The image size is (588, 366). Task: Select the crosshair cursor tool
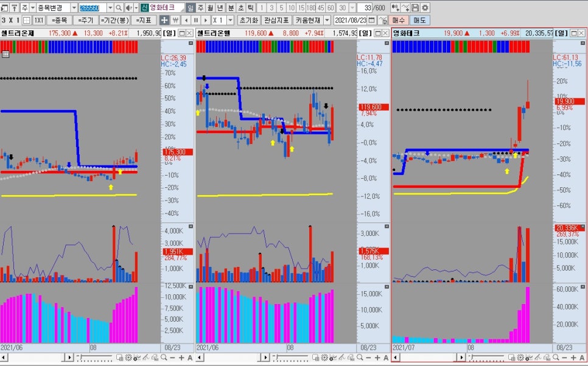(164, 20)
